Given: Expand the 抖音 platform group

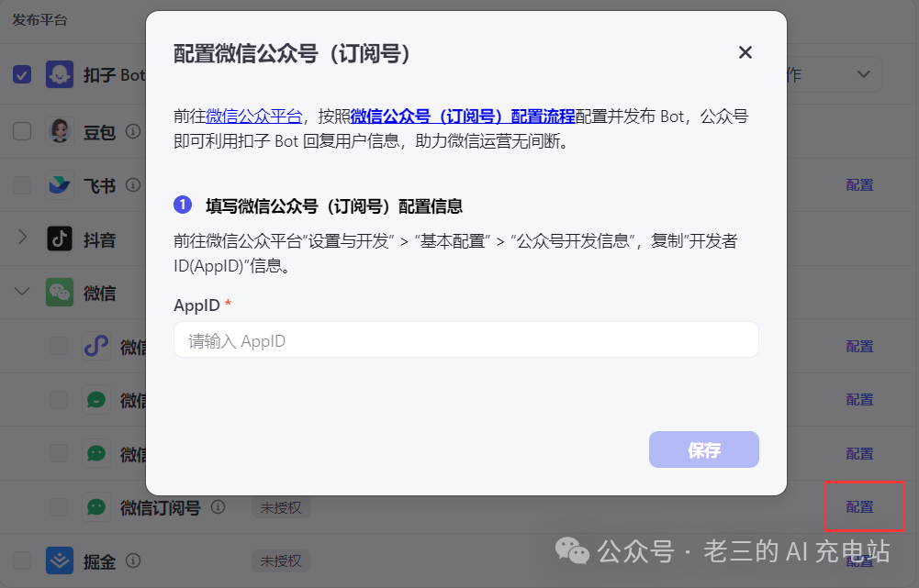Looking at the screenshot, I should (22, 238).
